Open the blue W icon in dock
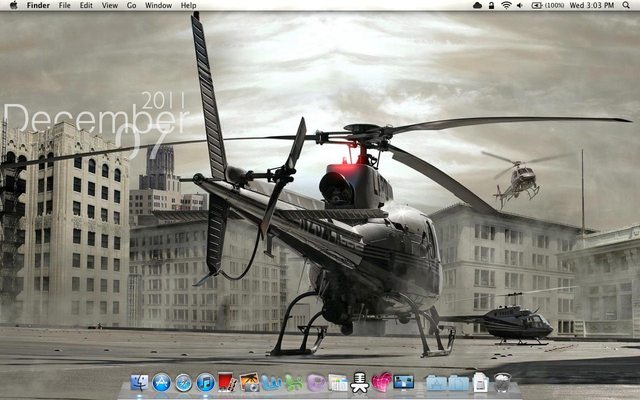 (x=271, y=383)
